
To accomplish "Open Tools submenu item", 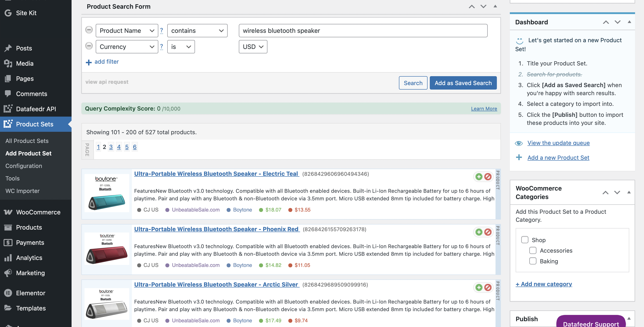I will tap(13, 178).
